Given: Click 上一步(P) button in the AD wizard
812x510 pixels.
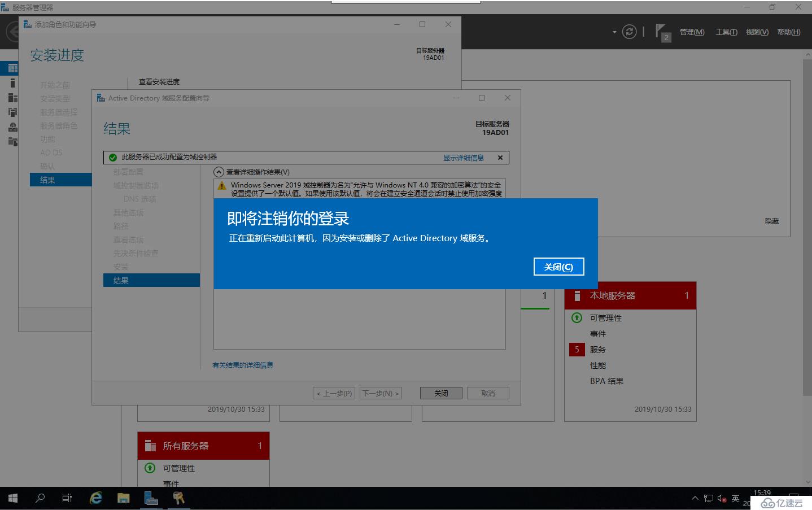Looking at the screenshot, I should [334, 393].
